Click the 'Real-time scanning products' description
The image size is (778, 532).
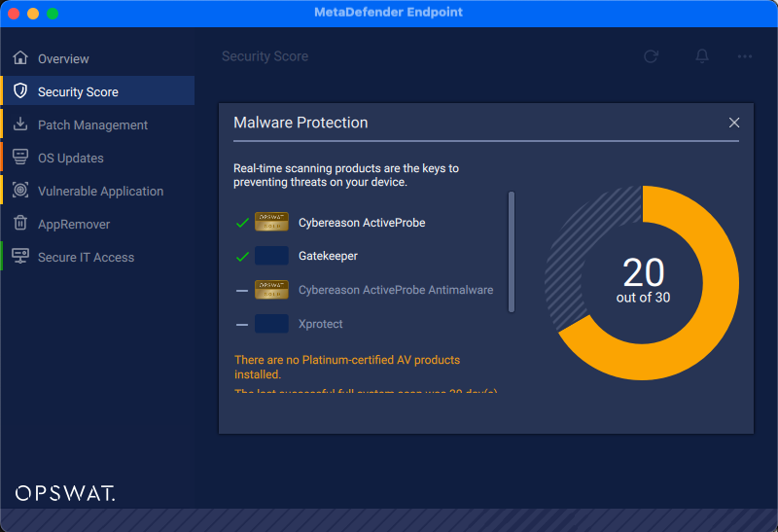(346, 175)
